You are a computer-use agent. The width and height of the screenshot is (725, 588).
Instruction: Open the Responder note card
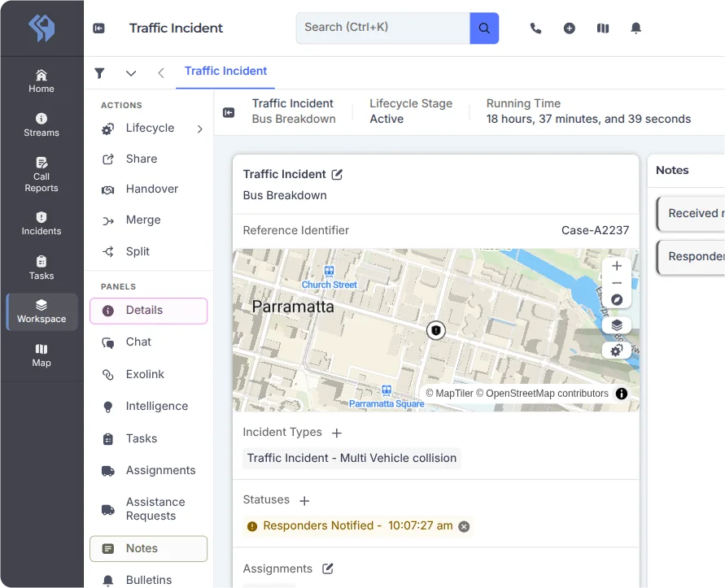[x=691, y=257]
